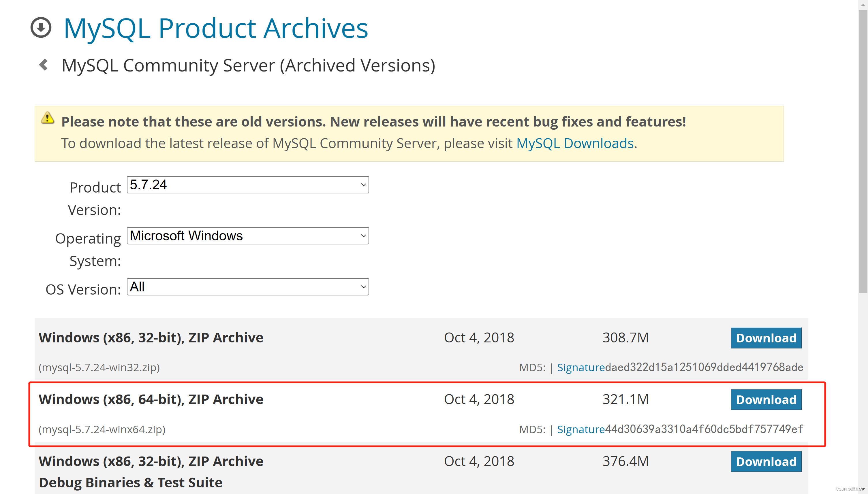Screen dimensions: 868x494
Task: Click Signature link for mysql-5.7.24-win32.zip
Action: click(581, 367)
